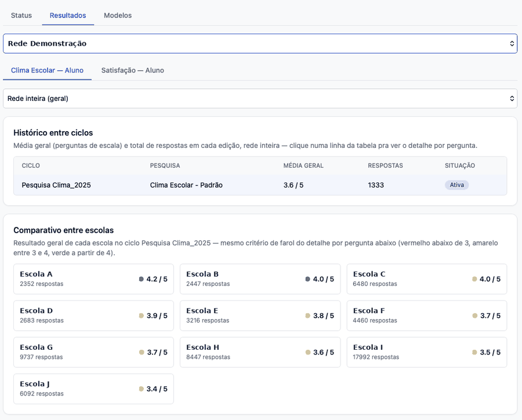Open the Resultados tab
The height and width of the screenshot is (420, 522).
pyautogui.click(x=68, y=15)
